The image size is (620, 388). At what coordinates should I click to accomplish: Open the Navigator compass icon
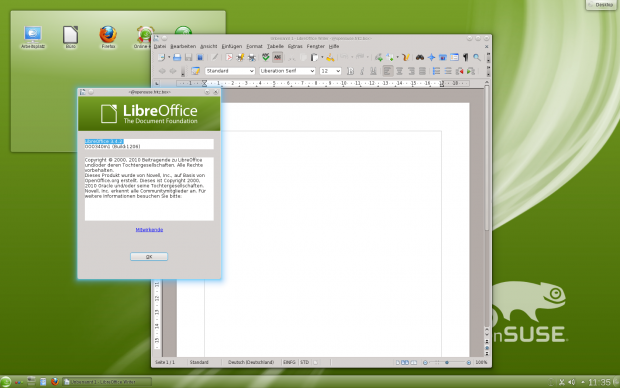(431, 58)
